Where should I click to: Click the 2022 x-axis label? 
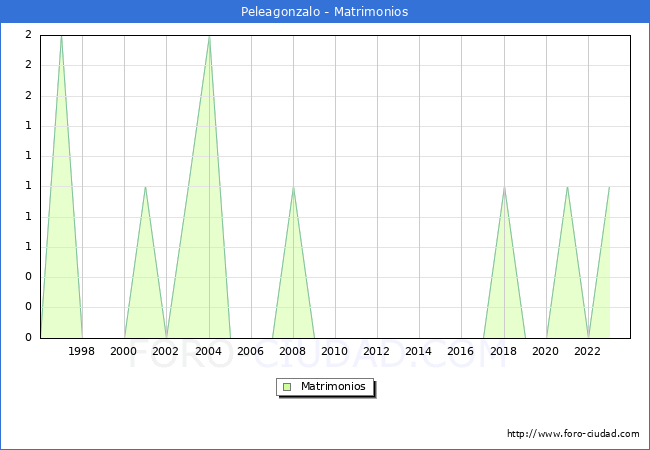tap(587, 351)
